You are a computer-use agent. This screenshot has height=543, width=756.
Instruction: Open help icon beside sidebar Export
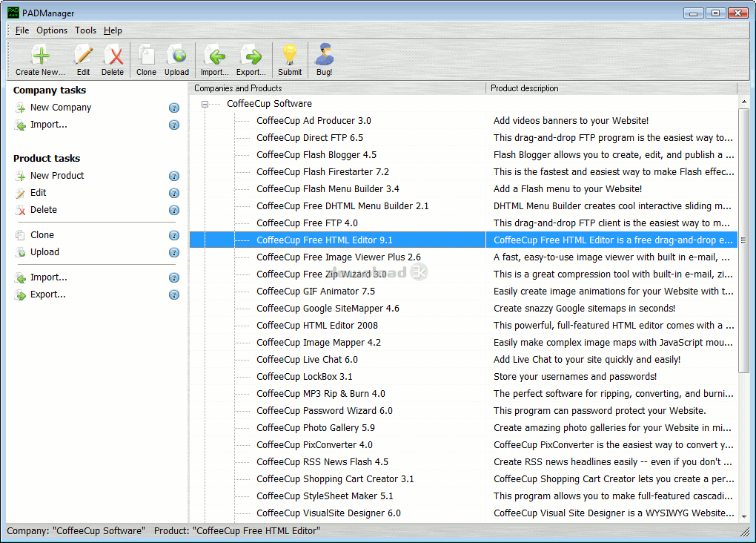174,294
